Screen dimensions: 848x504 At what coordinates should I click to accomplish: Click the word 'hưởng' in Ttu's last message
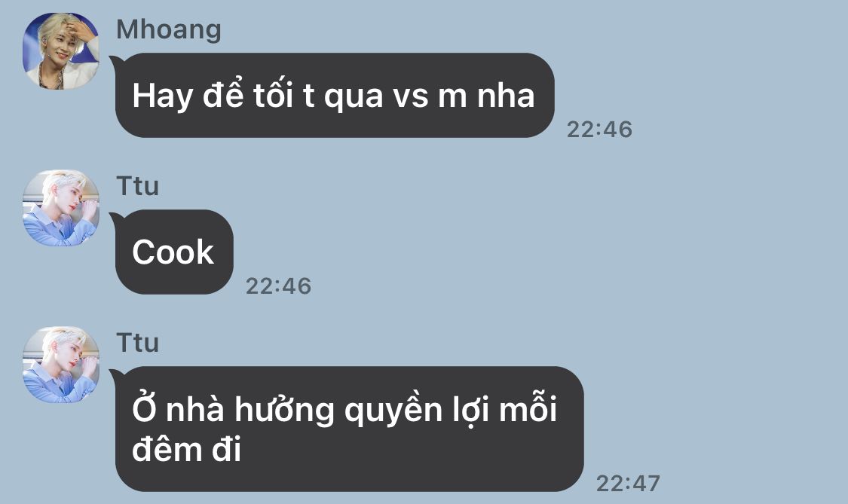[x=284, y=411]
